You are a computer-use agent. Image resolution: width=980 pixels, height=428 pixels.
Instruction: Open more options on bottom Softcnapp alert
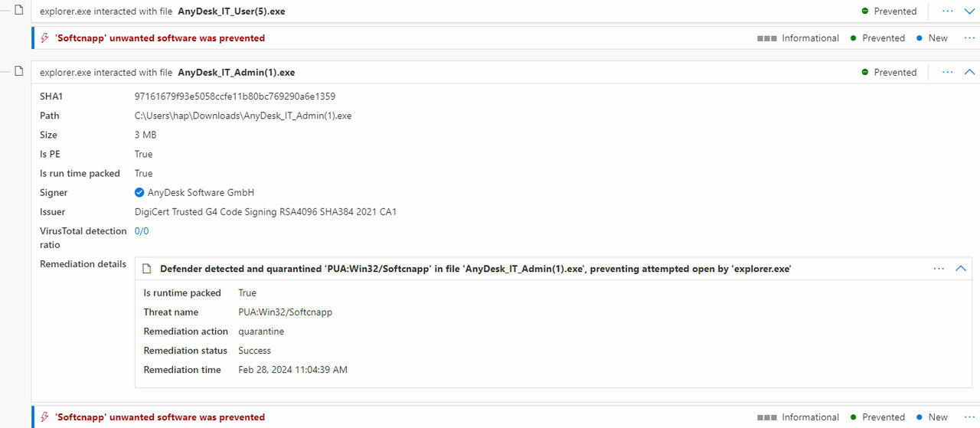[970, 417]
